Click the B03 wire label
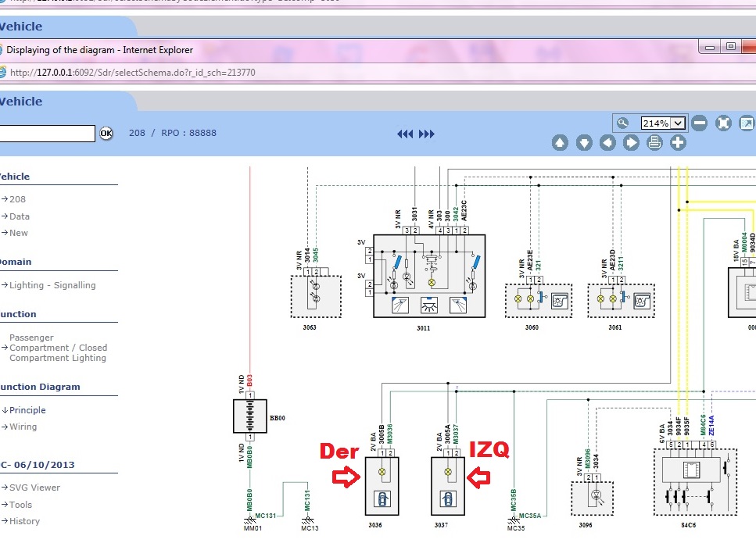The width and height of the screenshot is (756, 543). (249, 380)
